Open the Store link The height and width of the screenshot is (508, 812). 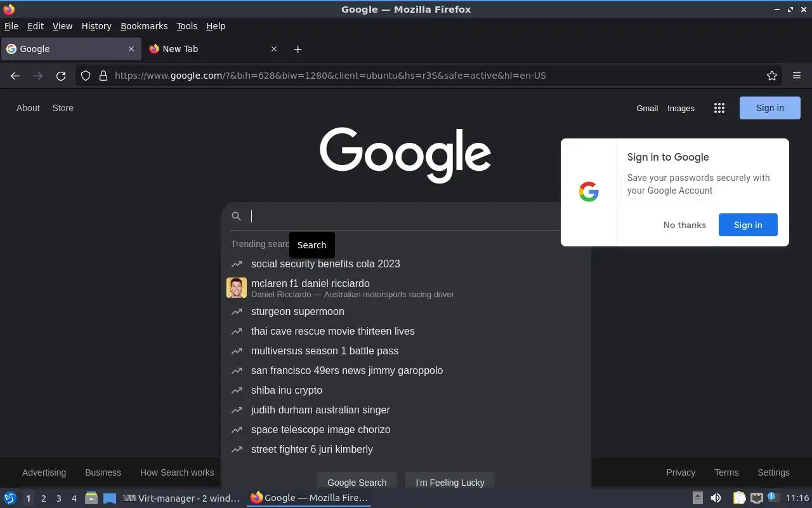point(63,108)
